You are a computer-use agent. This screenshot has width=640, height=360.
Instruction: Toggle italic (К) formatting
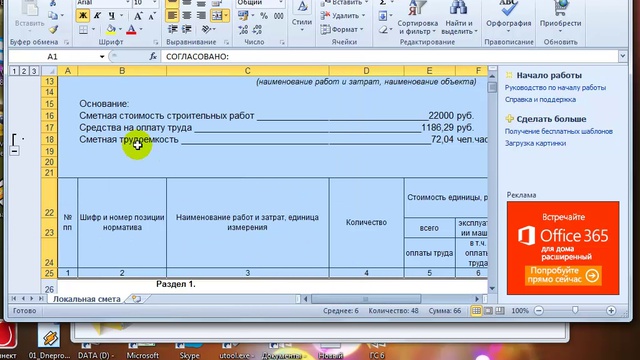[x=97, y=16]
